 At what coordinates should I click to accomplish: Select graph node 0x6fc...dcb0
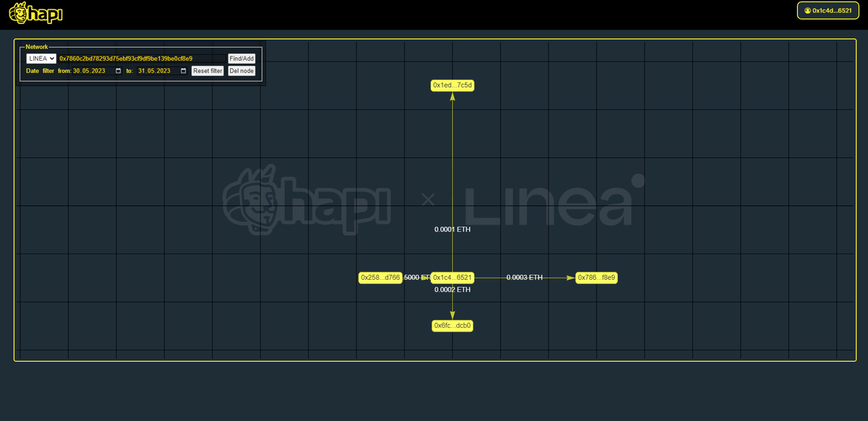(x=452, y=326)
